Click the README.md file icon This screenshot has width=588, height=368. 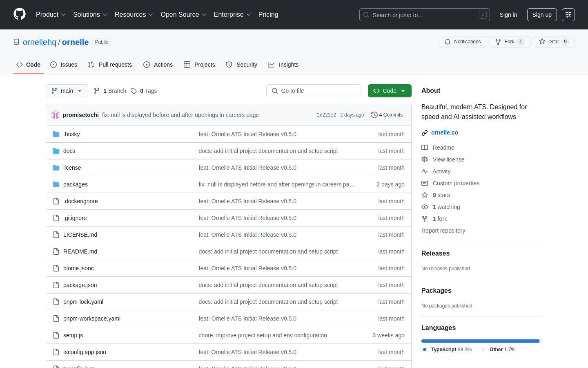(x=56, y=251)
